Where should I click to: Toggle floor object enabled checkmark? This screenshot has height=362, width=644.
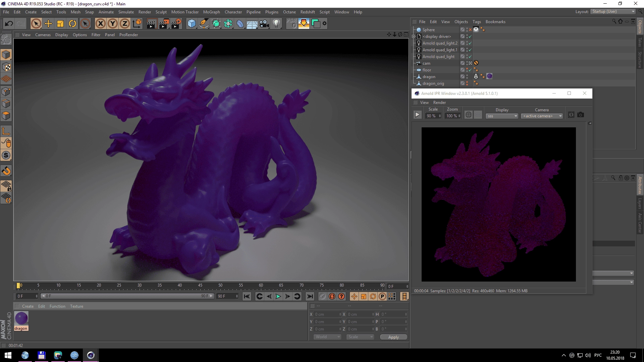[470, 70]
